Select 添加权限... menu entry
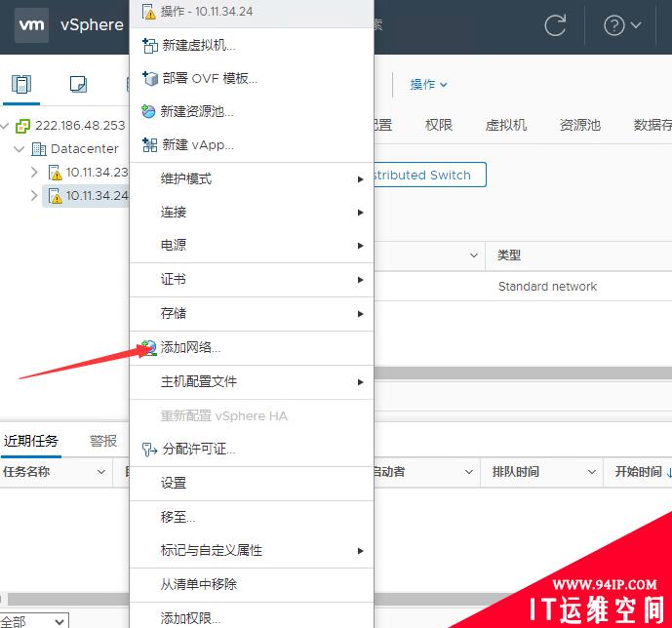 (x=252, y=617)
